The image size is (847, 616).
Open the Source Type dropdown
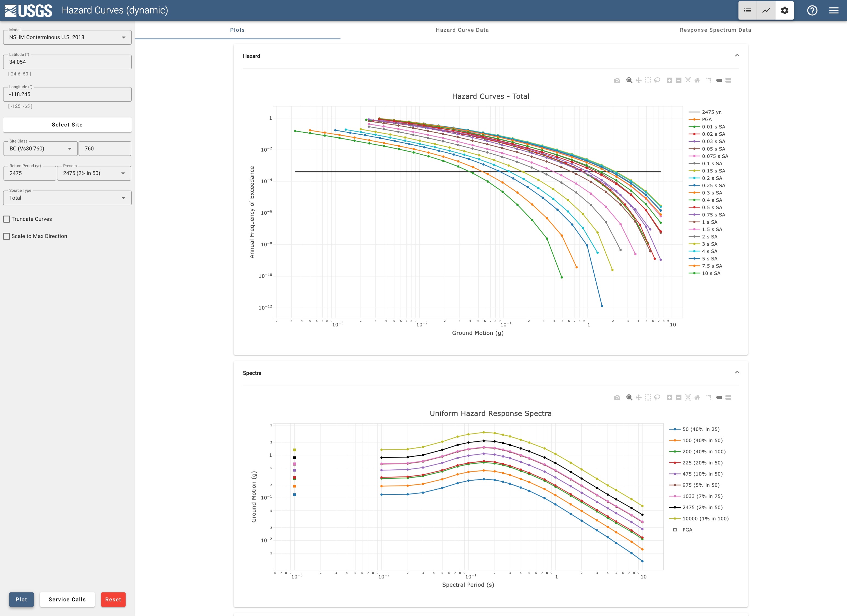pos(67,198)
